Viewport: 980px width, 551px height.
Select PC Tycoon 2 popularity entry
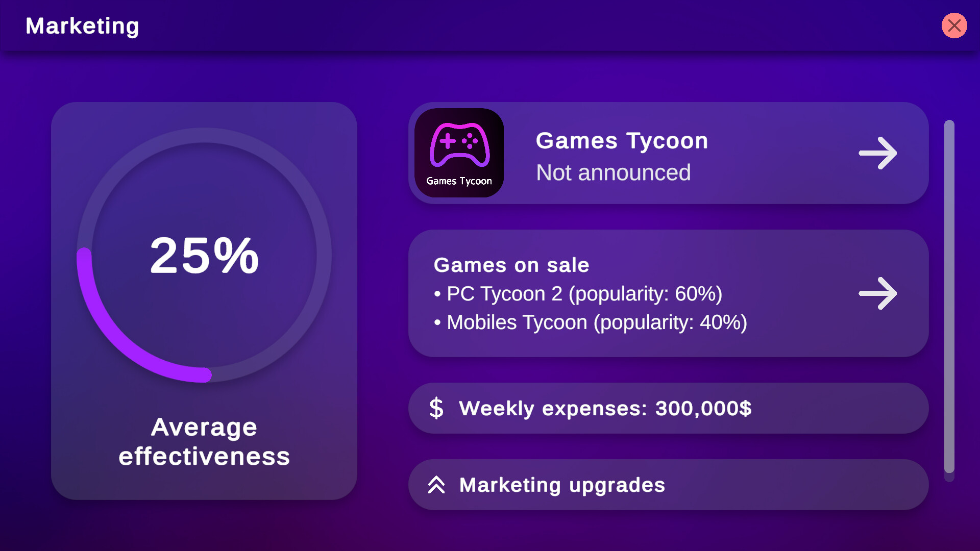584,294
